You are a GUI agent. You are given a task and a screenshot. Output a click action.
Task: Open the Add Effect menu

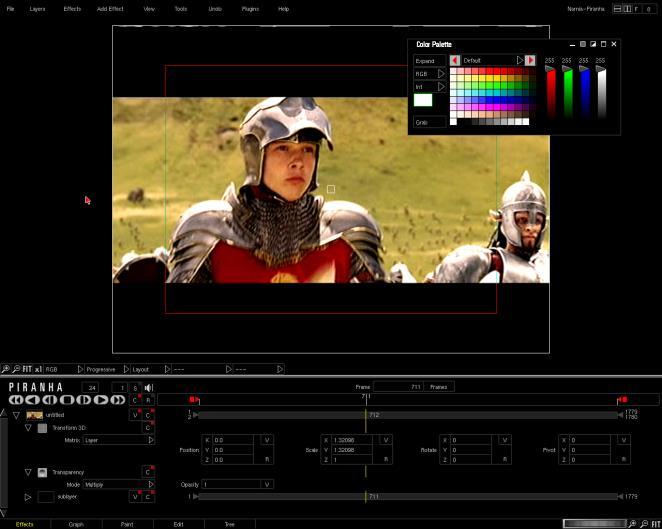pyautogui.click(x=110, y=9)
